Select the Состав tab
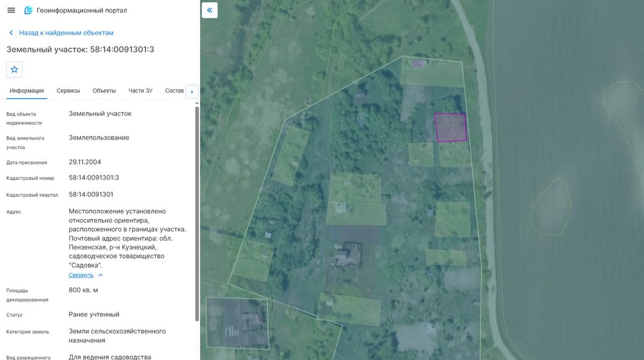 click(x=174, y=91)
